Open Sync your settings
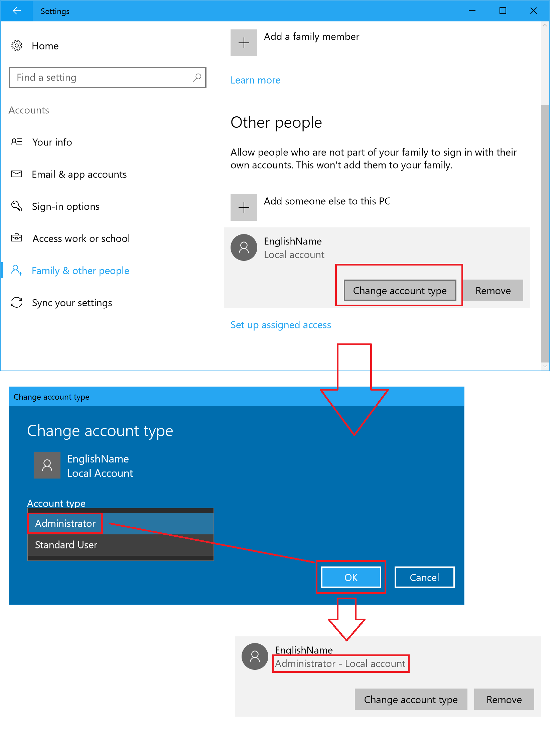Screen dimensions: 560x729 72,303
